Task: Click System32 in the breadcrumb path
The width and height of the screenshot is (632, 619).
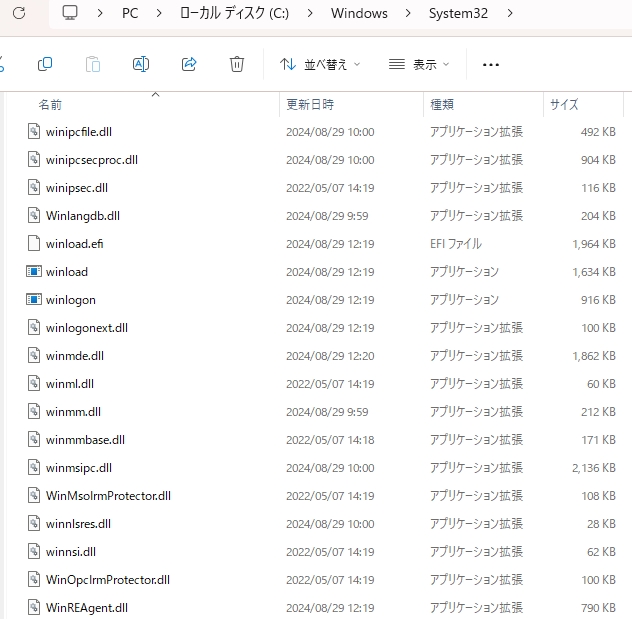Action: pyautogui.click(x=458, y=13)
